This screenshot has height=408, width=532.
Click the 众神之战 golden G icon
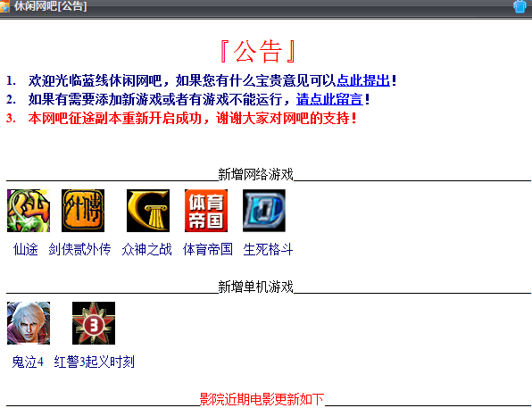[148, 211]
